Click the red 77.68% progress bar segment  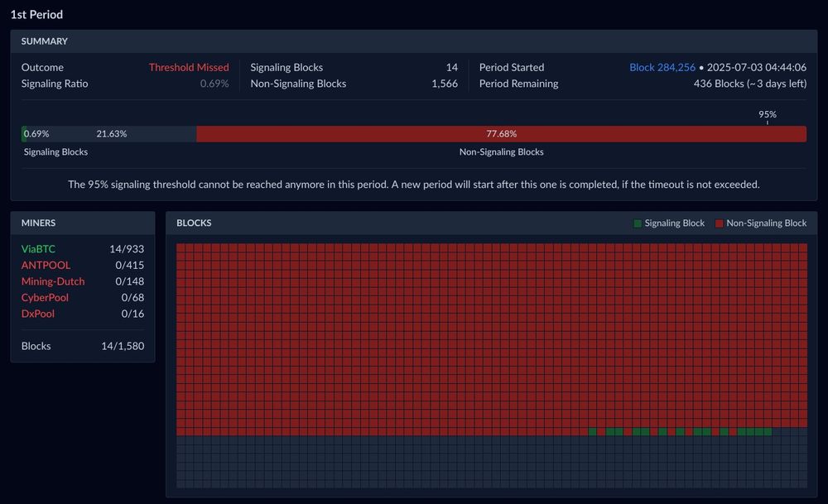coord(501,133)
